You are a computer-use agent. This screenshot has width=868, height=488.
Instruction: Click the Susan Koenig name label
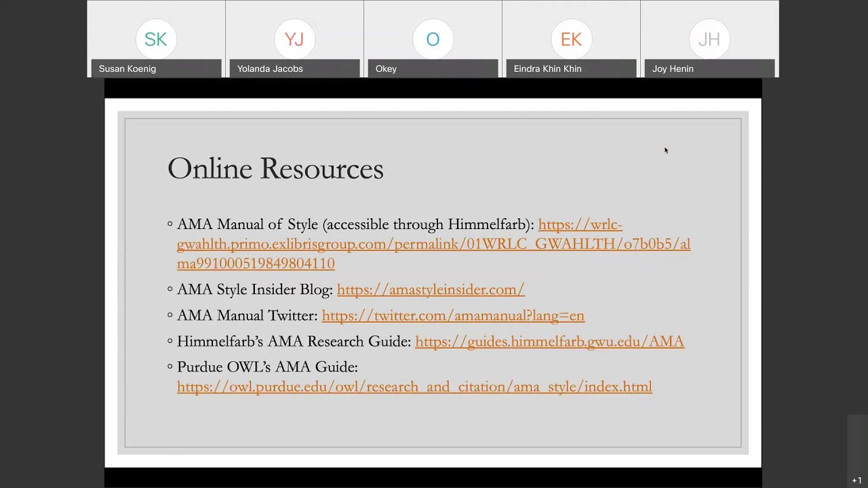click(127, 68)
